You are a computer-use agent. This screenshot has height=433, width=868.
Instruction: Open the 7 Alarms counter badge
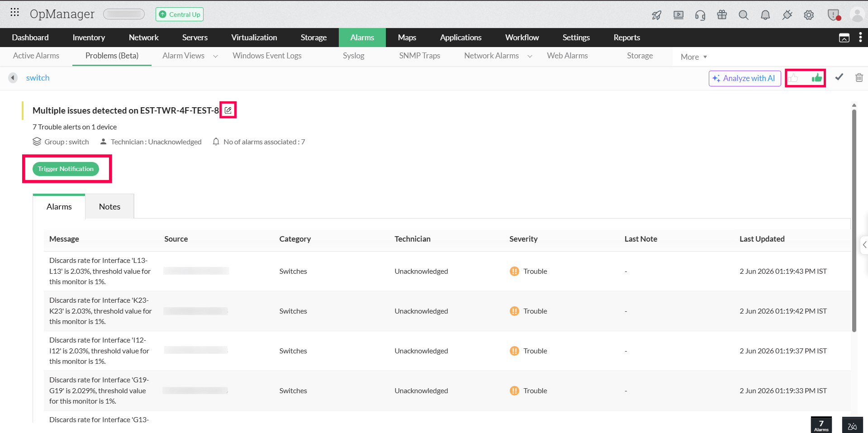tap(821, 425)
